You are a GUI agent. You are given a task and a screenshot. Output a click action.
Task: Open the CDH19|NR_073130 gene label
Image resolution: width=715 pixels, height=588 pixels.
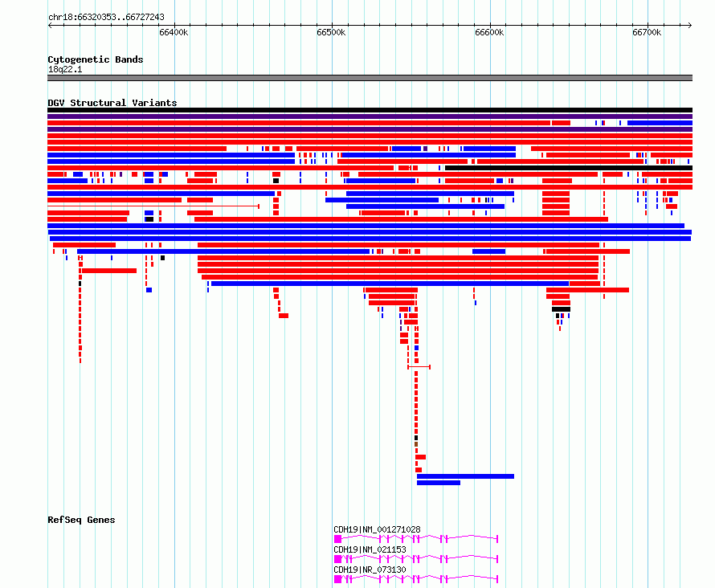pyautogui.click(x=370, y=570)
